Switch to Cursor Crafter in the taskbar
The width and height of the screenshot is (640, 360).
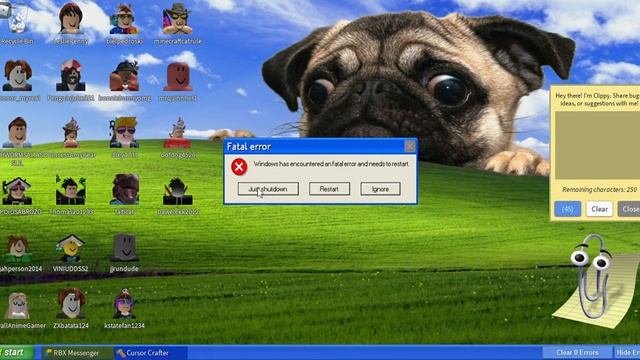150,353
